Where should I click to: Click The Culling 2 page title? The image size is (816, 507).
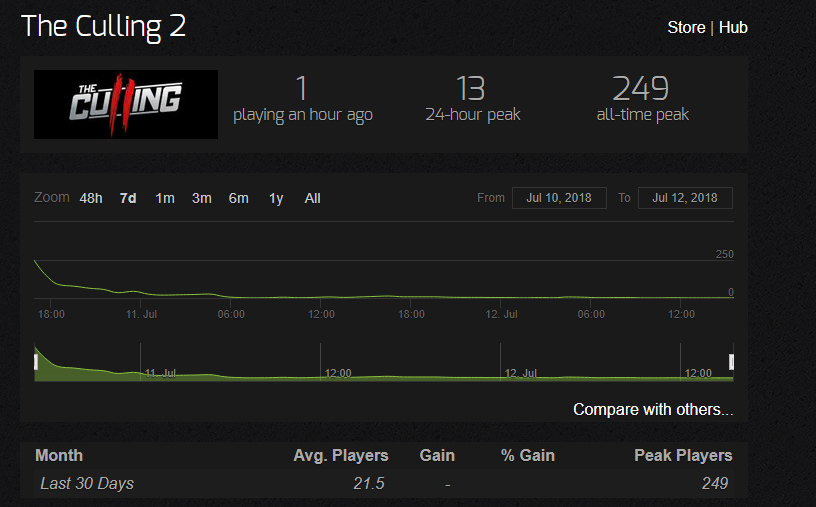pos(103,27)
